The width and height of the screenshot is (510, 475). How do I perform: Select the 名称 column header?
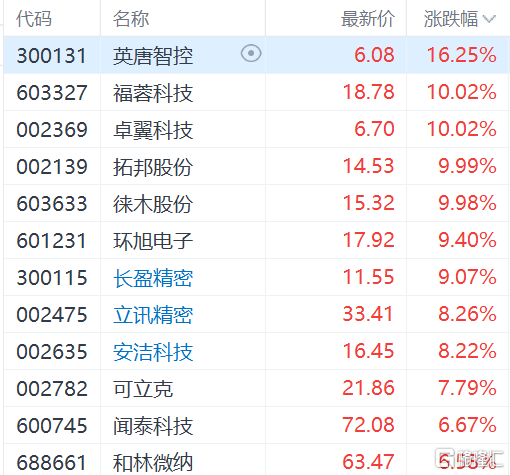[131, 19]
